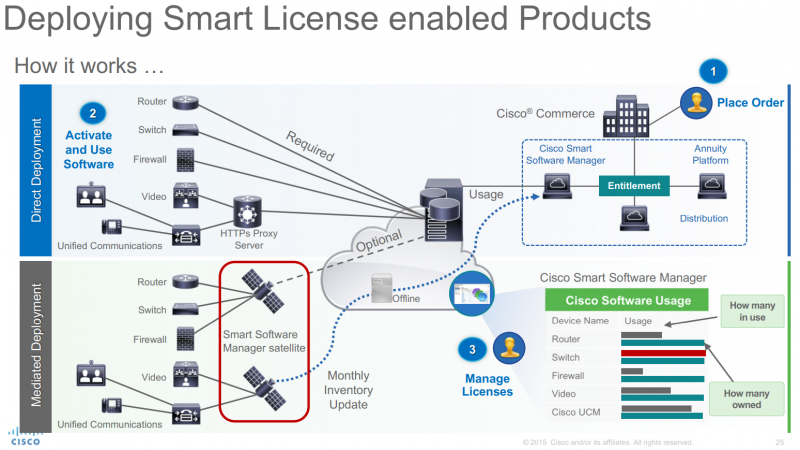Click the IP phone icon in Direct Deployment
This screenshot has width=800, height=450.
point(111,227)
